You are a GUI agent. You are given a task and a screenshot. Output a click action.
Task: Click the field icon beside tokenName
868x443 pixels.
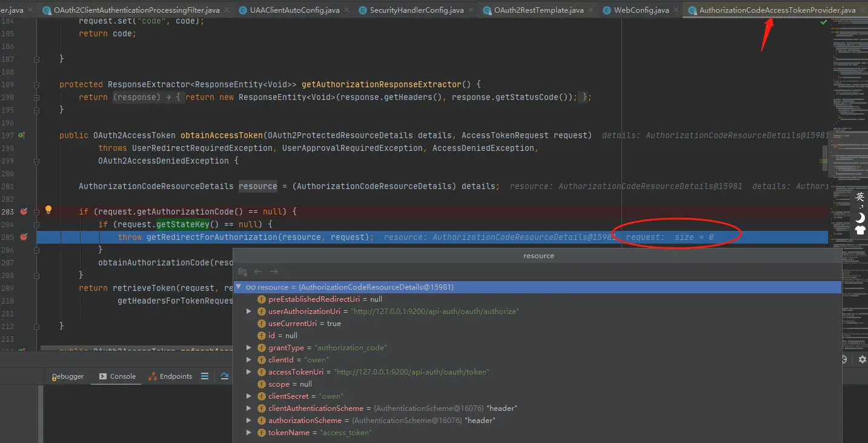pos(262,432)
